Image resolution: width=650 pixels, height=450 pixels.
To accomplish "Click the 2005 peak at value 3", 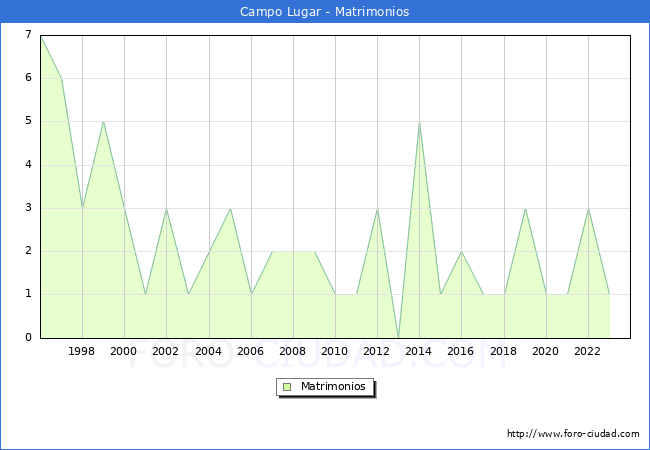I will click(230, 208).
